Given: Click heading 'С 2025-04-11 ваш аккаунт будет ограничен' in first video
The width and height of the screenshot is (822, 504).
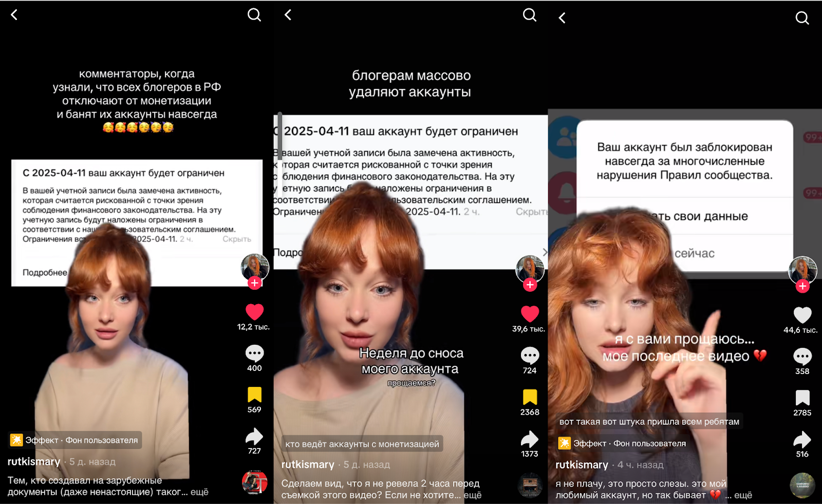Looking at the screenshot, I should tap(123, 173).
